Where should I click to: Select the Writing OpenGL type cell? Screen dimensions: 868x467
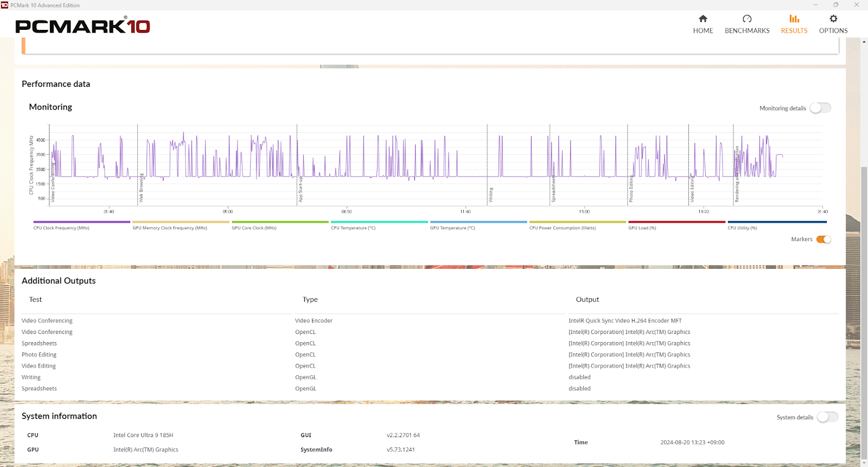coord(305,377)
